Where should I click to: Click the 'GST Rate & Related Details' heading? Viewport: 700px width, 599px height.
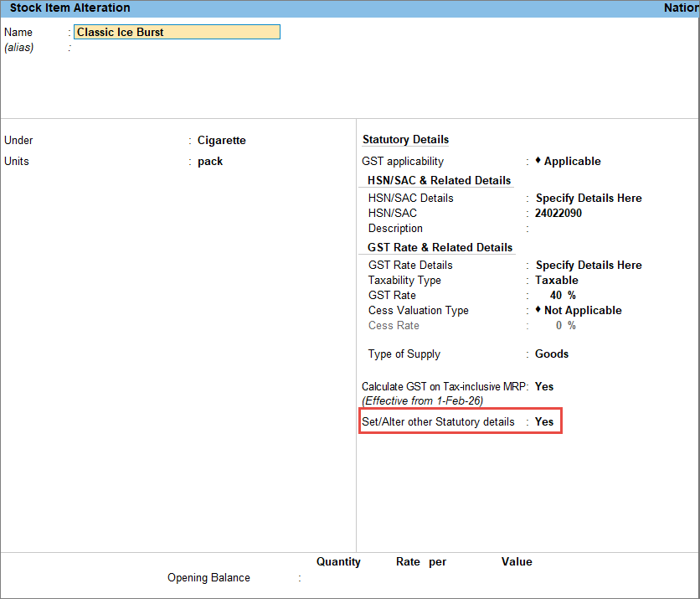coord(440,247)
